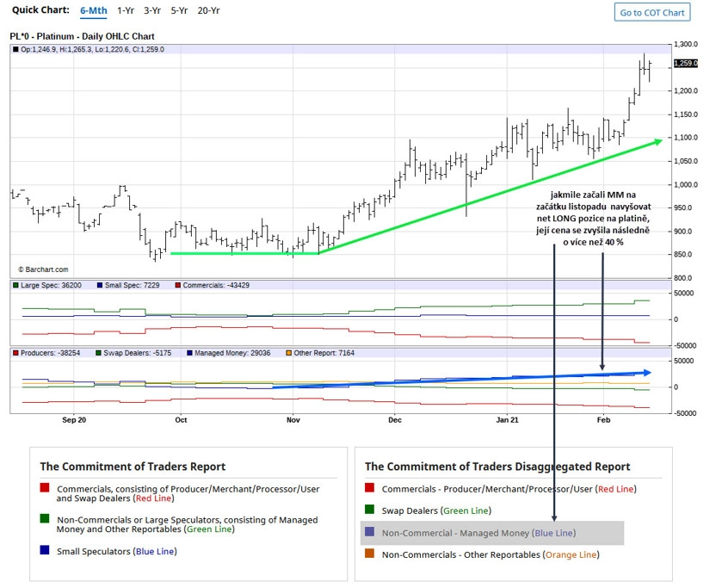Open the 5-Yr chart range
722x588 pixels.
[x=179, y=10]
